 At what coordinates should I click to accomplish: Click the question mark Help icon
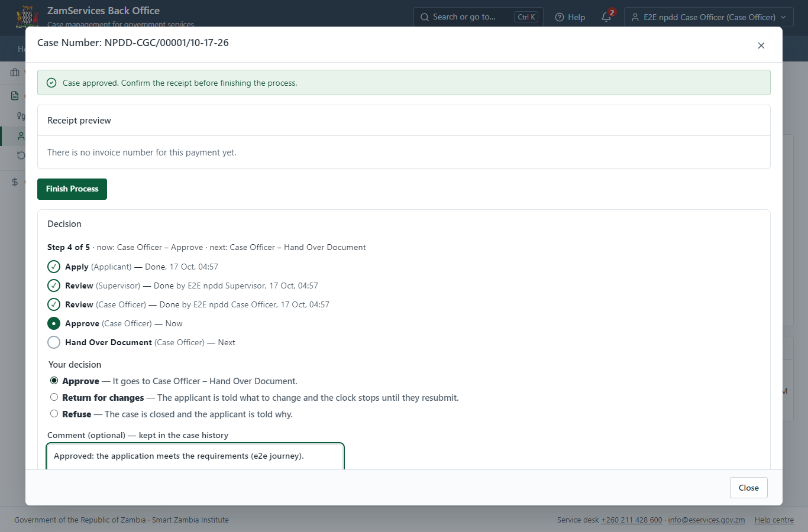(x=560, y=17)
